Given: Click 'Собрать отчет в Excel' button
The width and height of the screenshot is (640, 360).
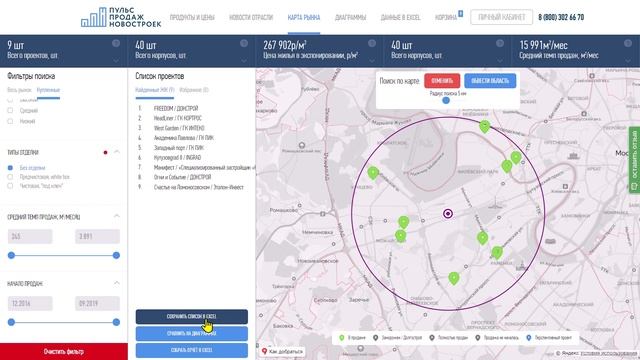Looking at the screenshot, I should (191, 350).
